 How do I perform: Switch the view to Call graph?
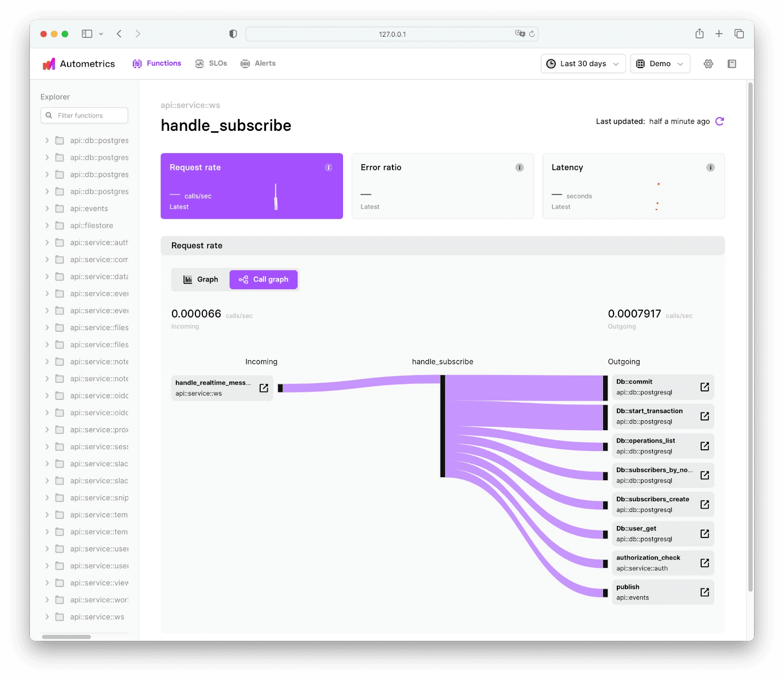click(x=264, y=280)
